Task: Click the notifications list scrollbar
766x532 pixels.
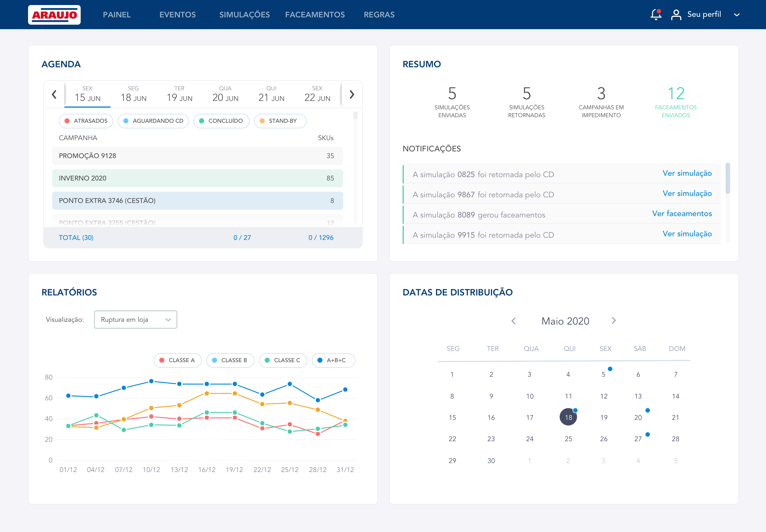Action: click(727, 178)
